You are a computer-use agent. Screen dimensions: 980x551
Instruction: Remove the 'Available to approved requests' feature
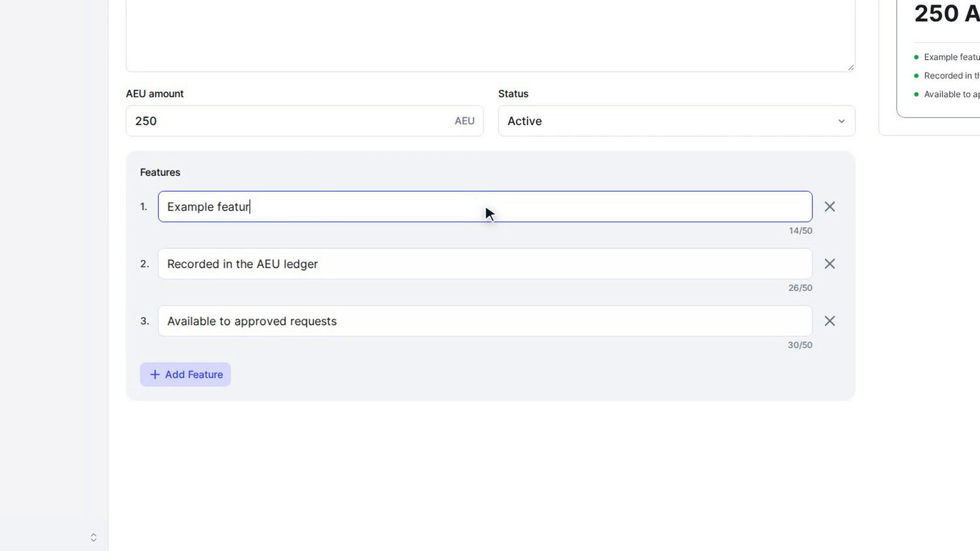click(829, 321)
